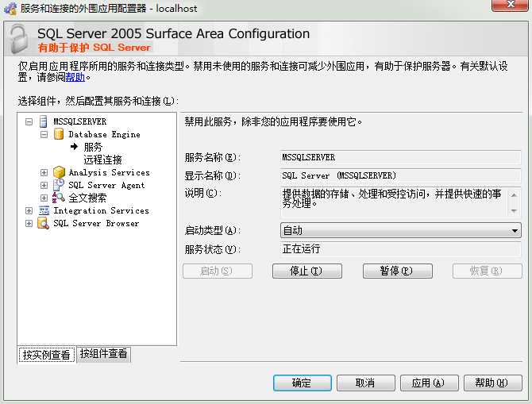Viewport: 532px width, 404px height.
Task: Select the Database Engine tree label
Action: (104, 134)
